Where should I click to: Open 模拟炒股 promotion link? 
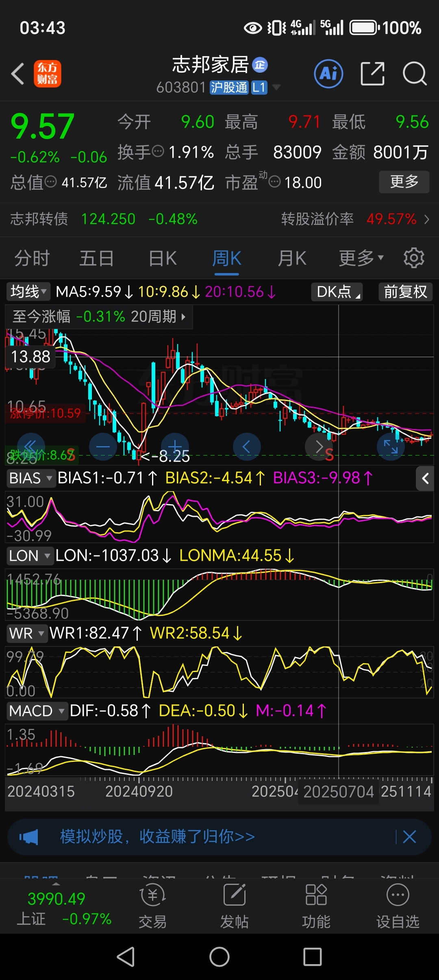coord(157,837)
